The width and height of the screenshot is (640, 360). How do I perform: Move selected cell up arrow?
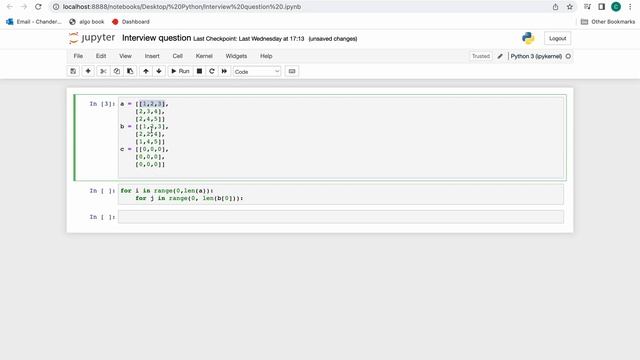[146, 71]
